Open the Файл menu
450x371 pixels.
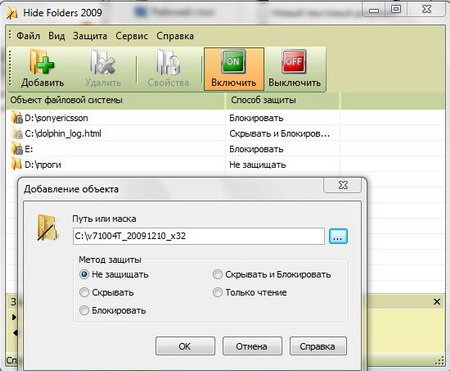[x=28, y=36]
